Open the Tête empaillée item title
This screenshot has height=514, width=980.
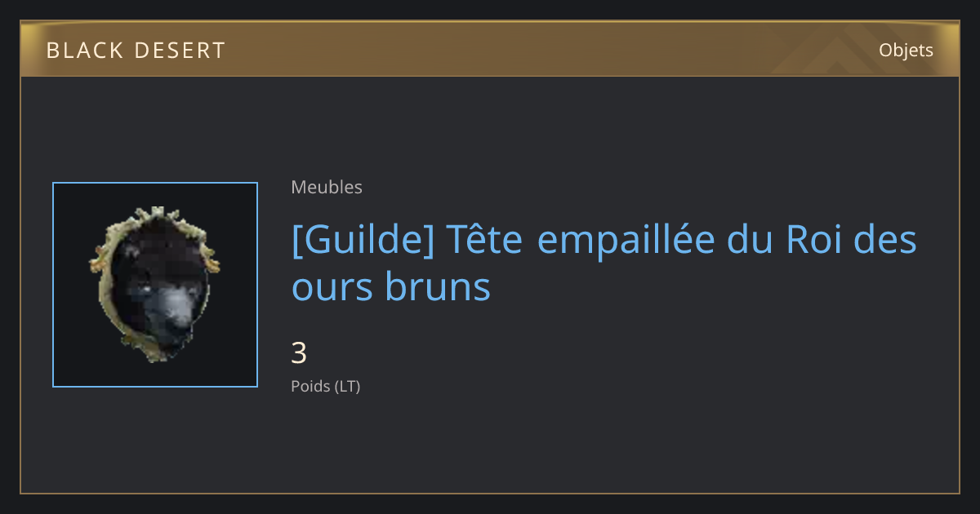[604, 263]
